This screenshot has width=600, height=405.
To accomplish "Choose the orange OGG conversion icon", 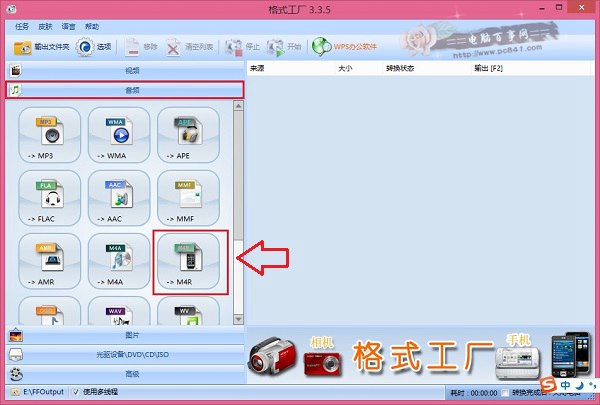I will pyautogui.click(x=50, y=312).
